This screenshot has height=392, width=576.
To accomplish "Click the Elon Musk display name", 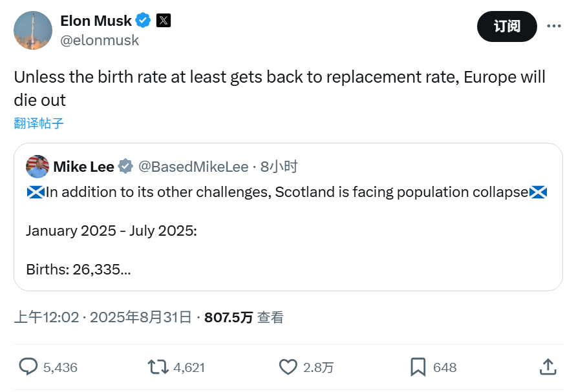I will pos(96,21).
